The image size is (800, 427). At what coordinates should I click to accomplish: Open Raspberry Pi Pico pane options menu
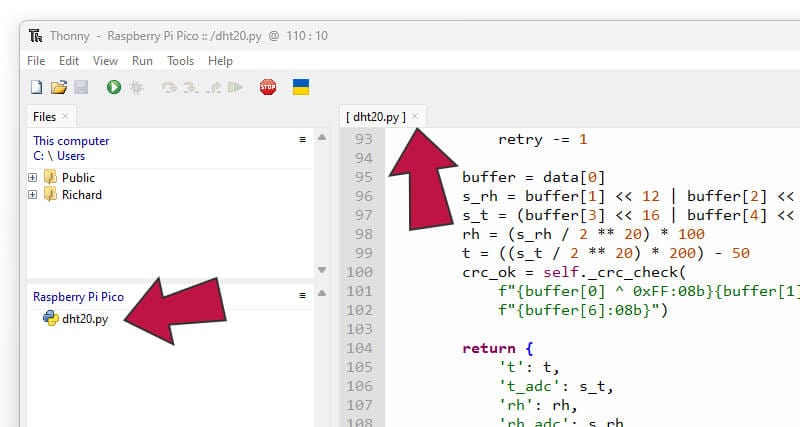(x=303, y=295)
